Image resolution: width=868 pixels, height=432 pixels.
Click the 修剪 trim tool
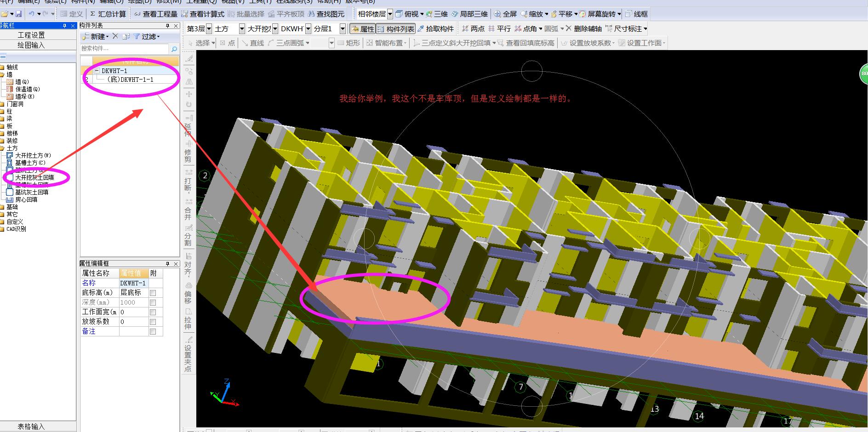point(188,152)
